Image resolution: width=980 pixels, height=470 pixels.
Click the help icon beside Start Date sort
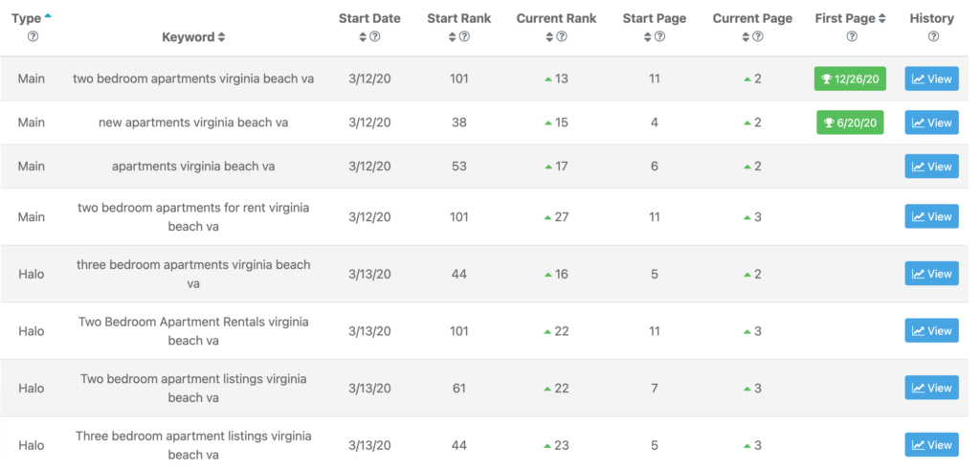pos(375,36)
